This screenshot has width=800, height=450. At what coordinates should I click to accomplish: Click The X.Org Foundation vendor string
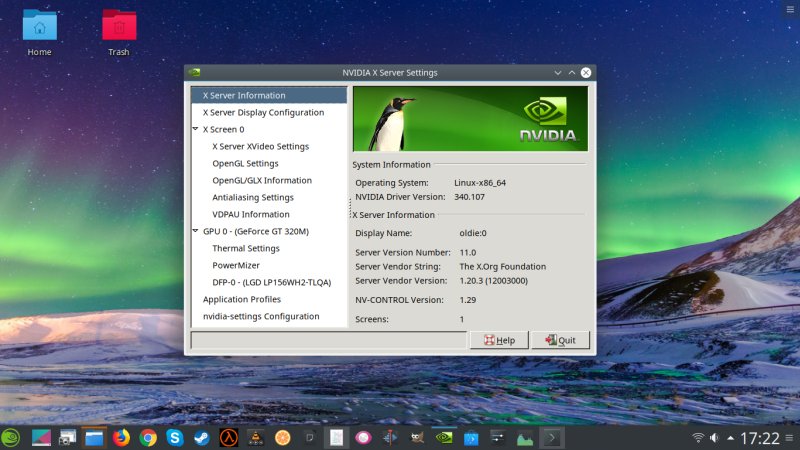pyautogui.click(x=503, y=266)
